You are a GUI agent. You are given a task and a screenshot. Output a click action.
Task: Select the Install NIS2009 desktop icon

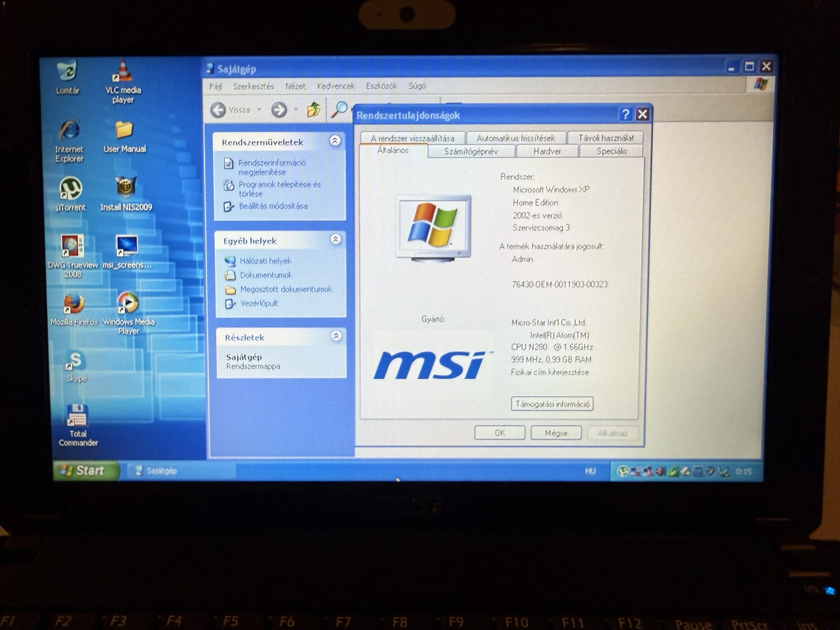point(126,194)
